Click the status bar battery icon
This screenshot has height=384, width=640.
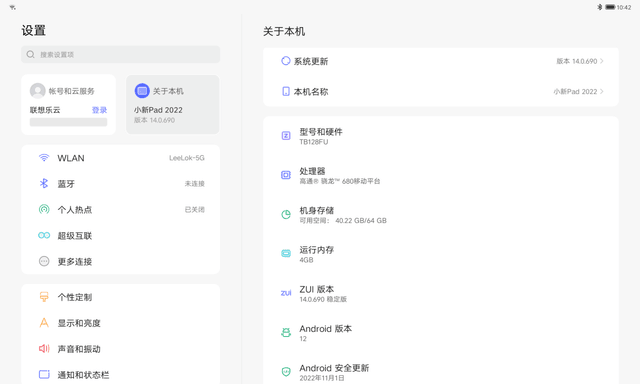tap(610, 7)
